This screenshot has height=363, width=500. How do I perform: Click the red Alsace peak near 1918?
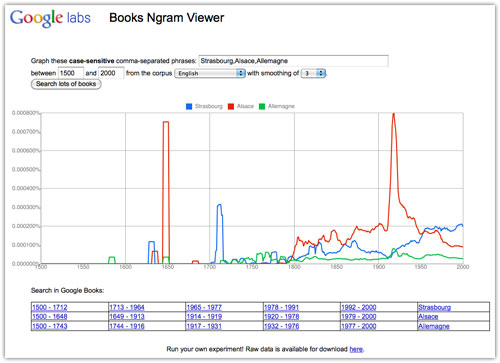pos(394,114)
